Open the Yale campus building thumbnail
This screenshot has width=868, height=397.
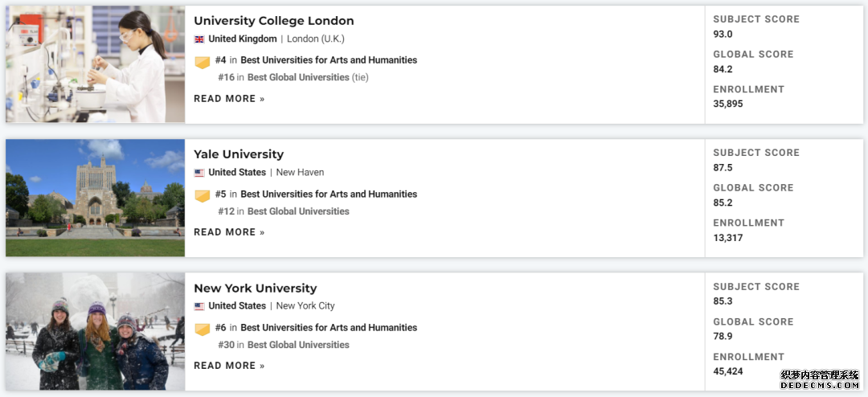95,198
